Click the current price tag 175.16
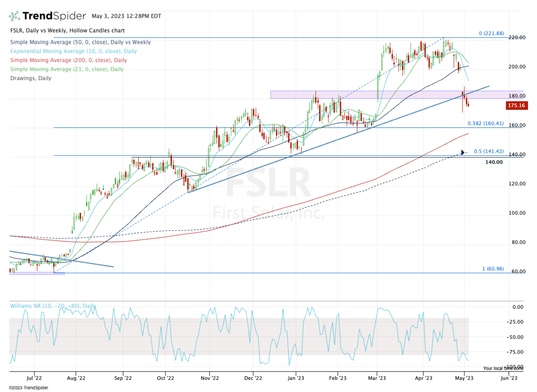The image size is (537, 392). point(517,106)
